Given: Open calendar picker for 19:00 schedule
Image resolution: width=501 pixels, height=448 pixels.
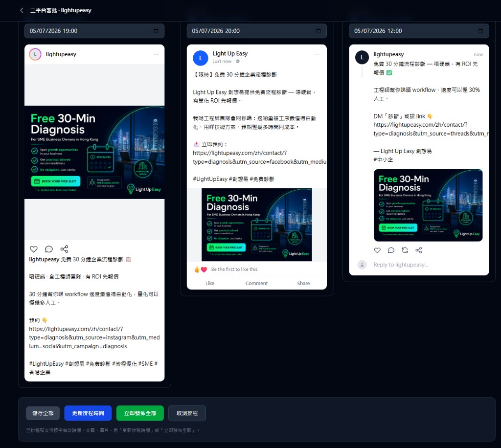Looking at the screenshot, I should [x=156, y=31].
